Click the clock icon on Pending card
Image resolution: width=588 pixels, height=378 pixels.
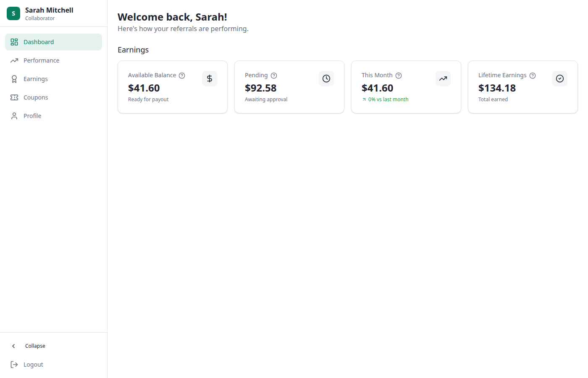click(326, 78)
